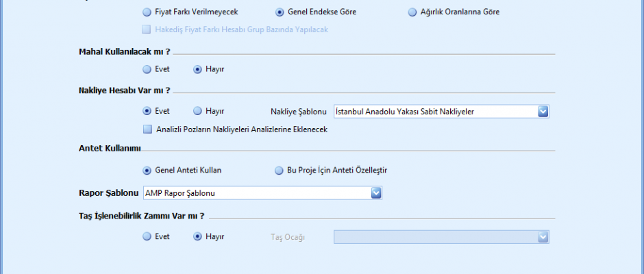Click the 'Nakliye Şablonu' label text
The image size is (644, 274).
pyautogui.click(x=299, y=111)
